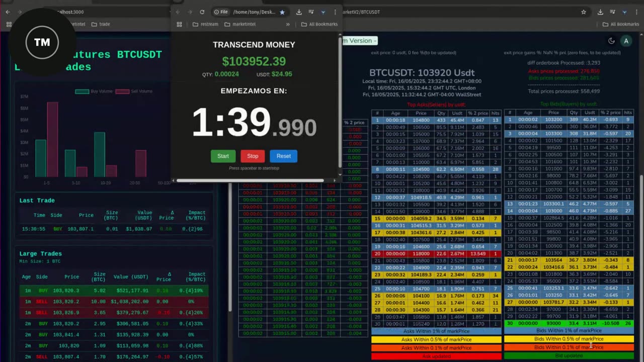Go back in the timer window
The image size is (644, 362).
pos(178,12)
